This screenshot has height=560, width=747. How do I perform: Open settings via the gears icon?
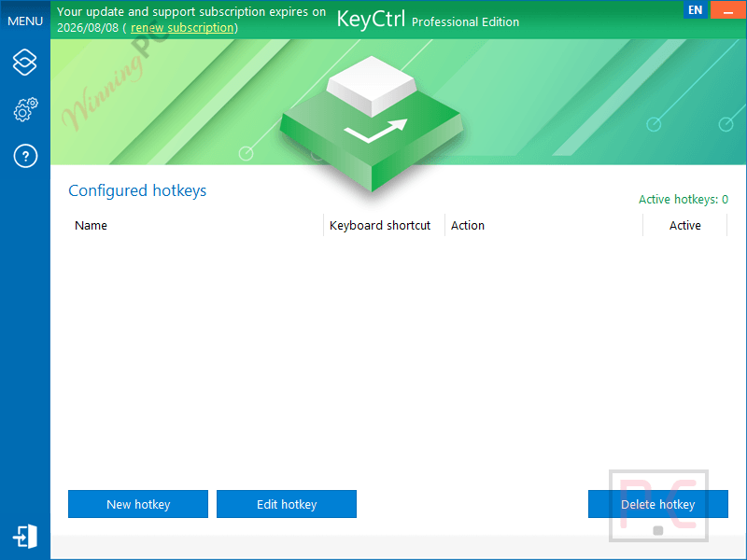click(x=25, y=109)
